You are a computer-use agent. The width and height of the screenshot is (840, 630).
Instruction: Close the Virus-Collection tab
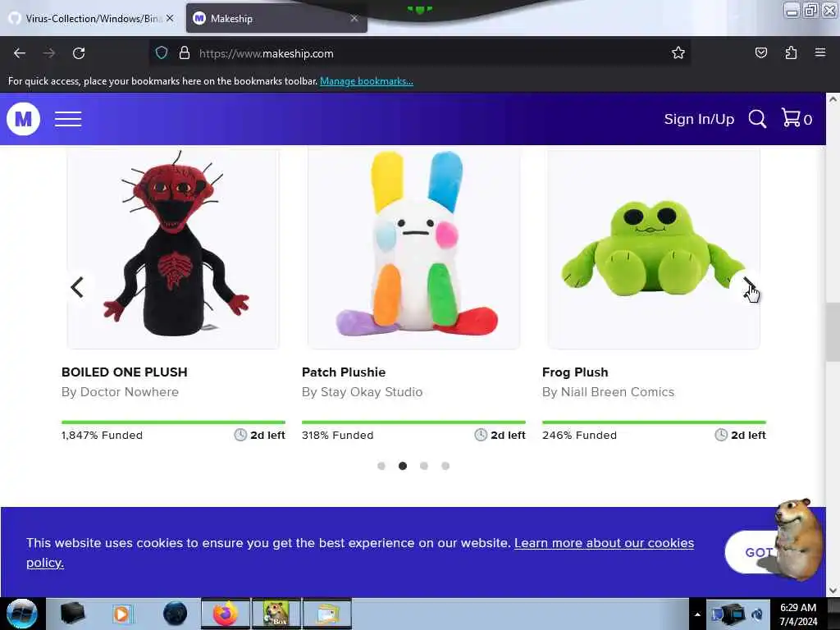170,18
